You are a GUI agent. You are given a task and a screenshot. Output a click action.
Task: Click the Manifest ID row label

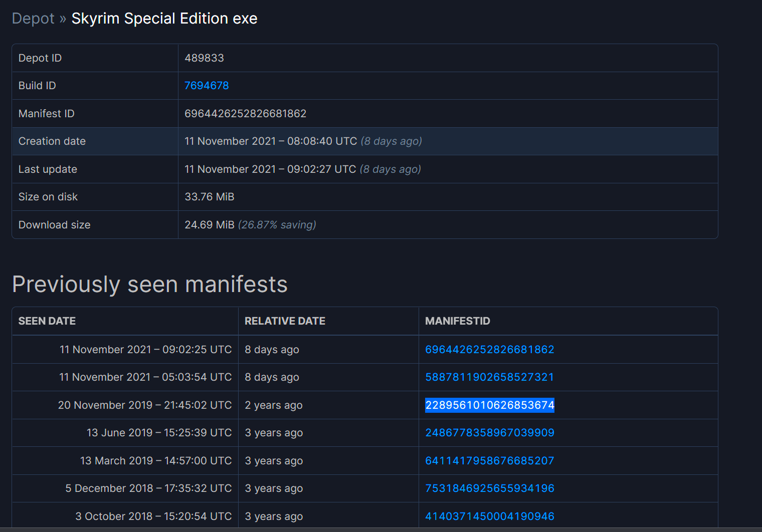(x=47, y=114)
